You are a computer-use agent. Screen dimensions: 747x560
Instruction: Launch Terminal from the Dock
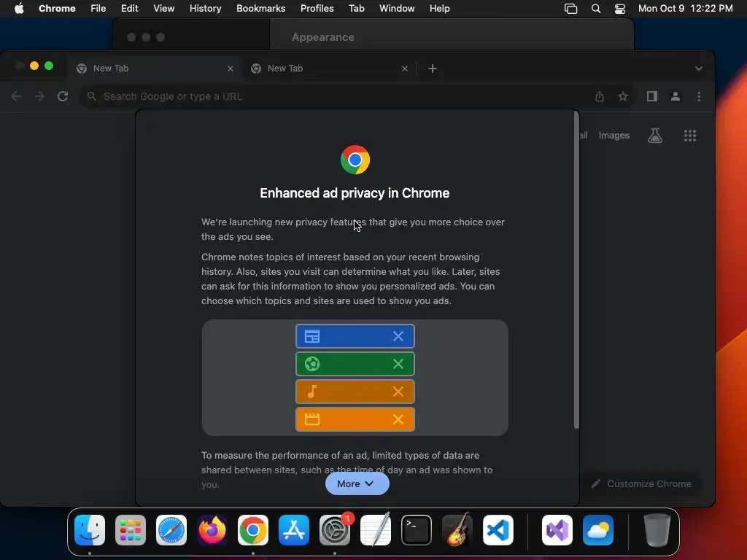(417, 530)
